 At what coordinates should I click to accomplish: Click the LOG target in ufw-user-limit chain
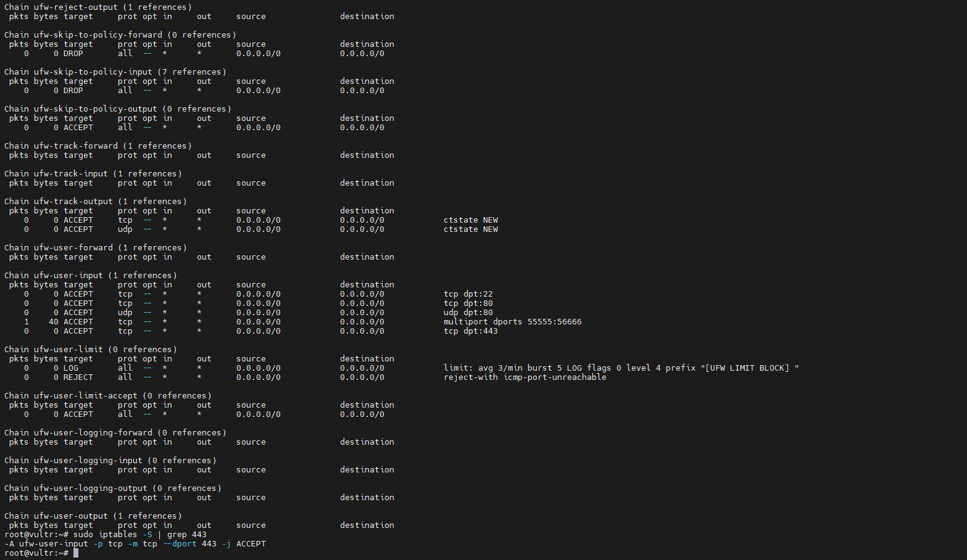71,368
